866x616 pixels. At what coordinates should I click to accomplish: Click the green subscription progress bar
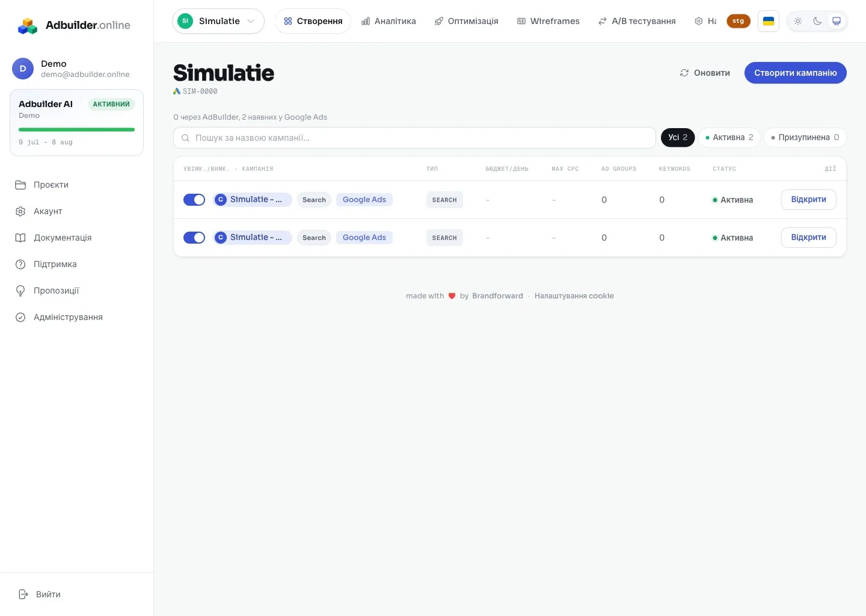pyautogui.click(x=76, y=129)
